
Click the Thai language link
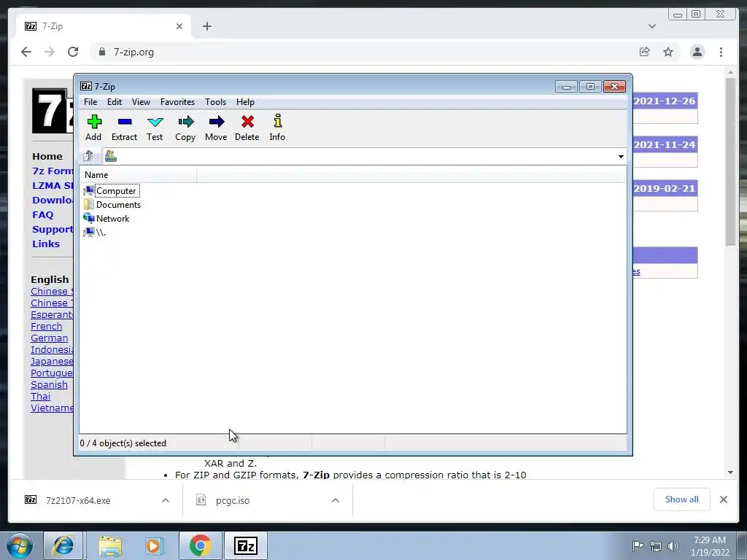41,396
